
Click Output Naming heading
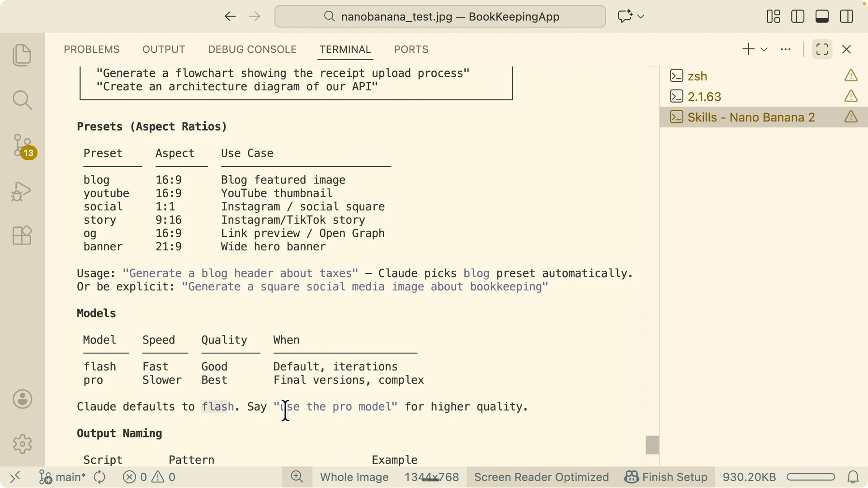[x=119, y=433]
